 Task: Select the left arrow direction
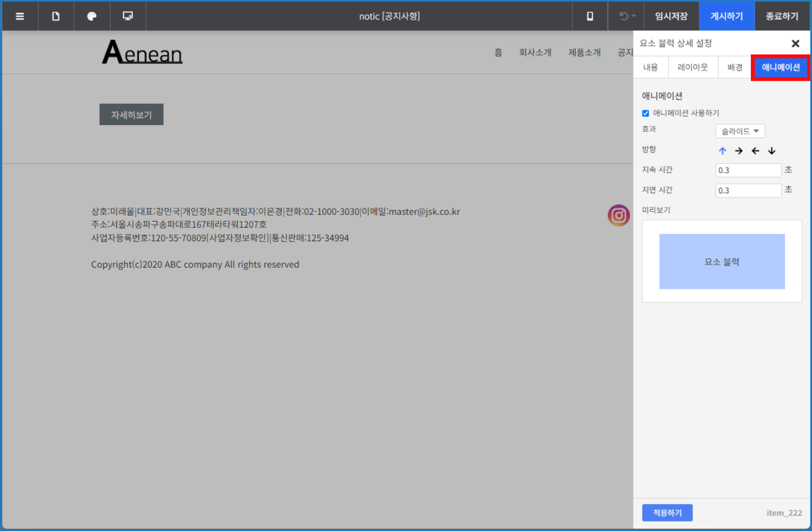pos(755,151)
